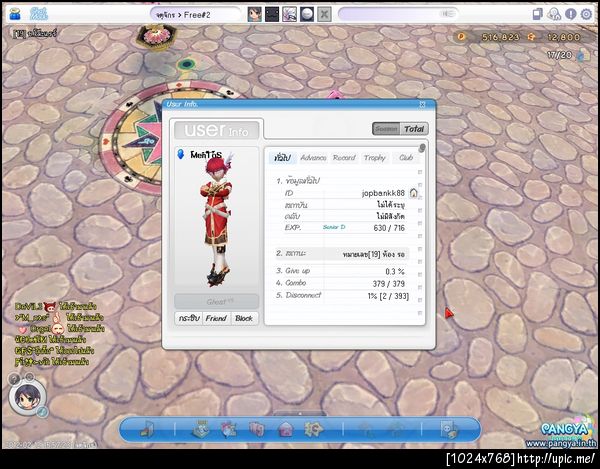Screen dimensions: 600x469
Task: Click the Friend button
Action: (x=216, y=318)
